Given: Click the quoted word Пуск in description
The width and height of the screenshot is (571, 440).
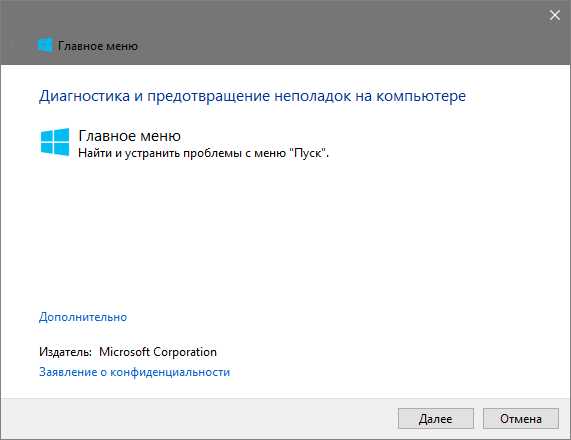Looking at the screenshot, I should (x=308, y=153).
